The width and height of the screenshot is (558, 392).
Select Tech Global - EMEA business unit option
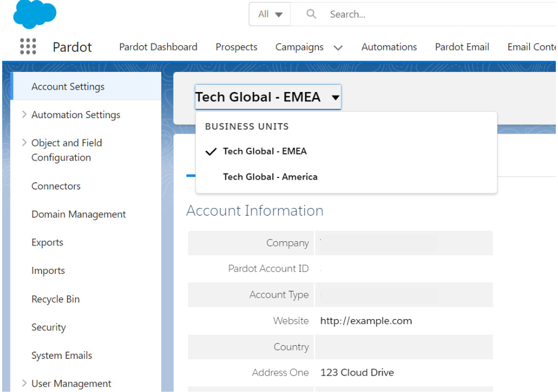coord(265,151)
